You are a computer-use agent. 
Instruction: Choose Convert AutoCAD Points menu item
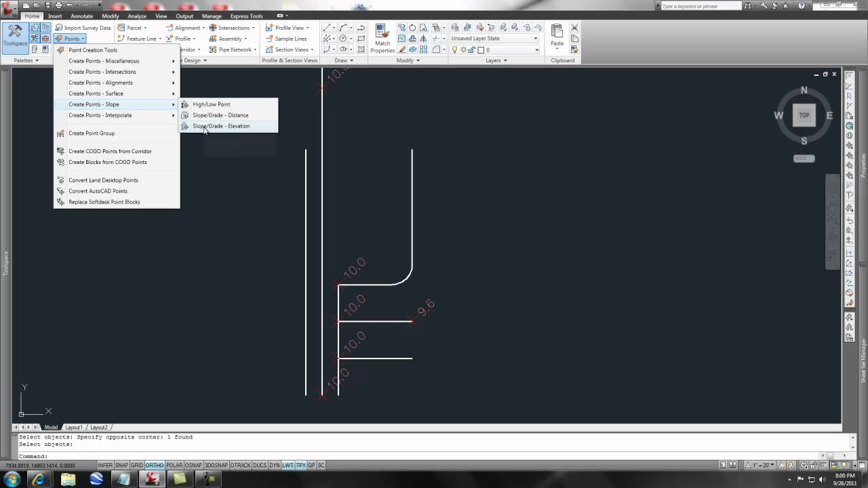click(x=117, y=191)
